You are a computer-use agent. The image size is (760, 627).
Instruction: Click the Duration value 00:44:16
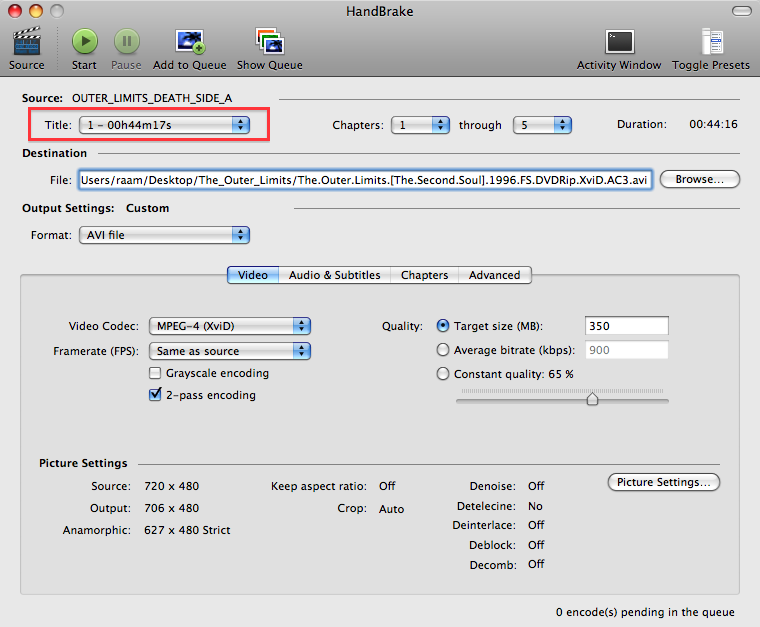(713, 124)
